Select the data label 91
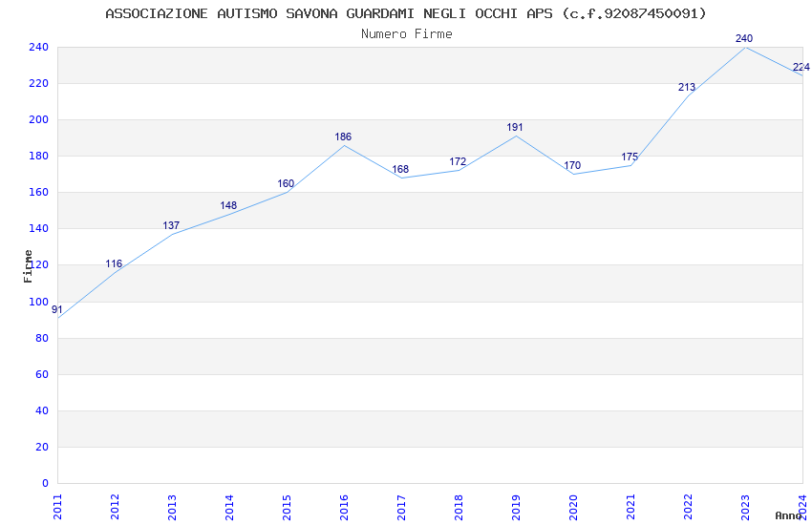This screenshot has height=525, width=812. [57, 310]
